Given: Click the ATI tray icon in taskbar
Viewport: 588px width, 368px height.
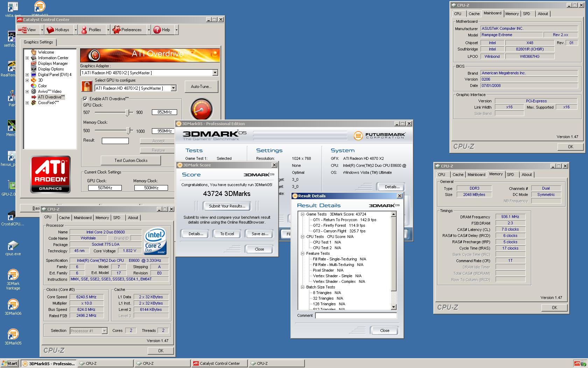Looking at the screenshot, I should coord(577,363).
